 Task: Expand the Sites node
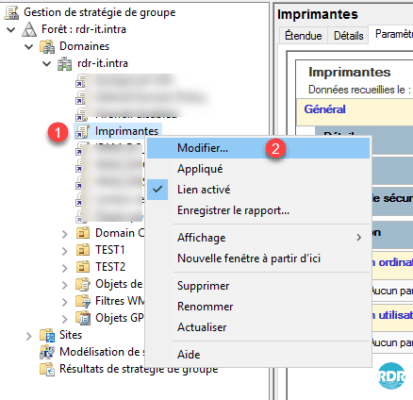[29, 336]
